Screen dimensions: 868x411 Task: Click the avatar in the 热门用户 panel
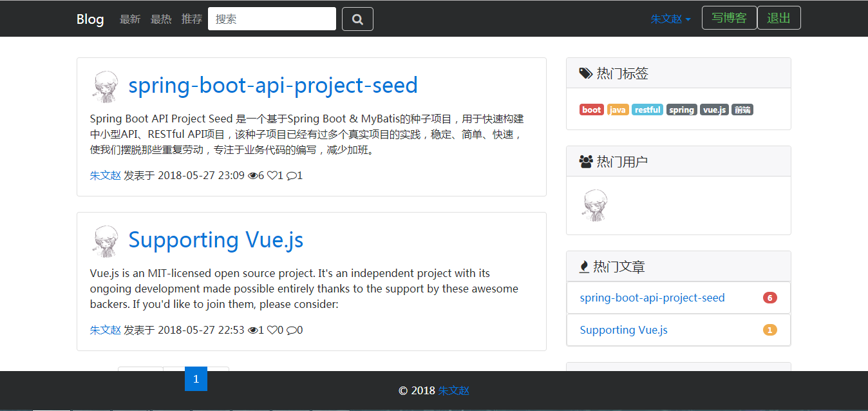tap(594, 205)
